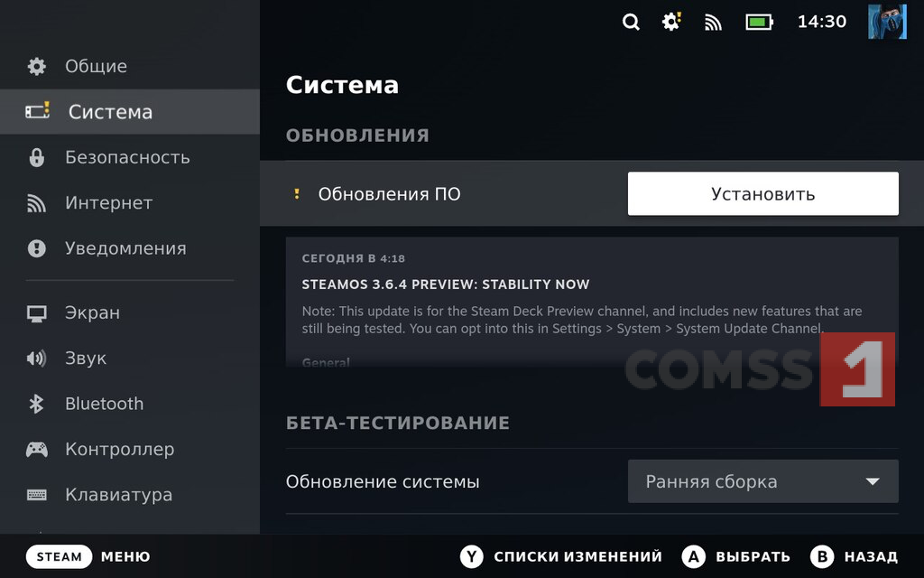Install software update with Установить
The width and height of the screenshot is (924, 578).
(763, 193)
